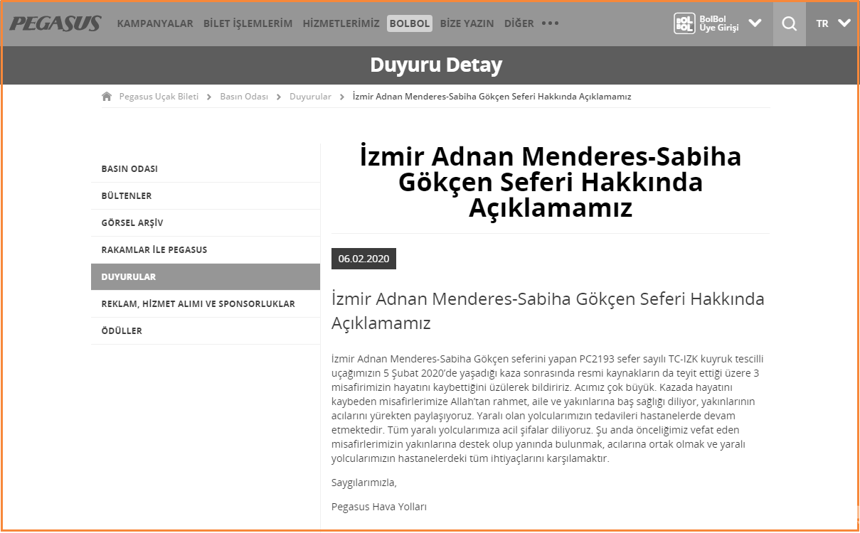Open ÖDÜLLER sidebar item

tap(205, 331)
